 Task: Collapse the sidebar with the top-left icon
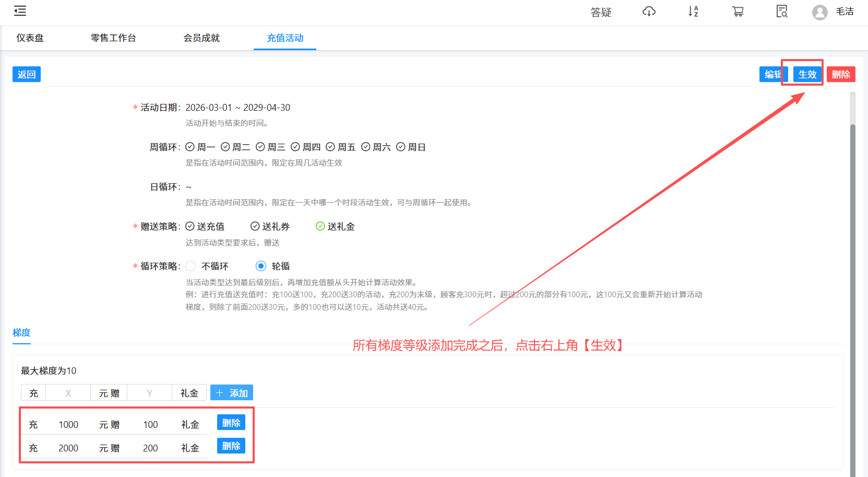[x=20, y=10]
